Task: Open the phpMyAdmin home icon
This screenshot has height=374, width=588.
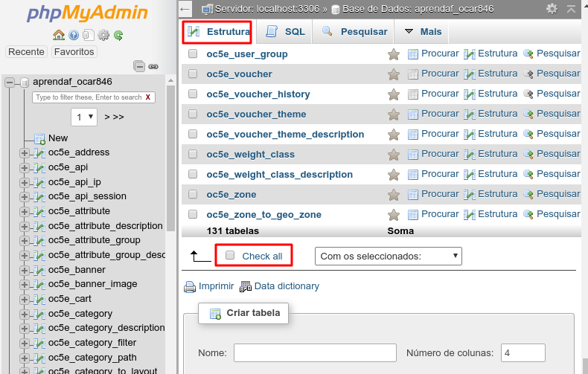Action: pyautogui.click(x=59, y=35)
